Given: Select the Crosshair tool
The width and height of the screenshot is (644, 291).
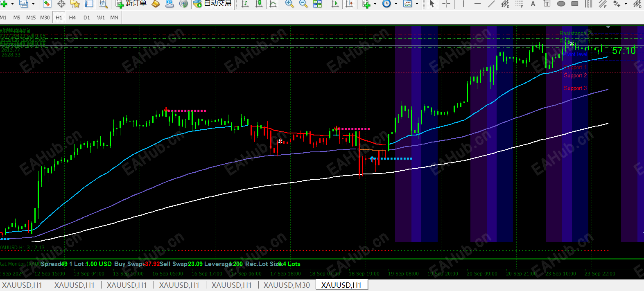Looking at the screenshot, I should pyautogui.click(x=446, y=4).
